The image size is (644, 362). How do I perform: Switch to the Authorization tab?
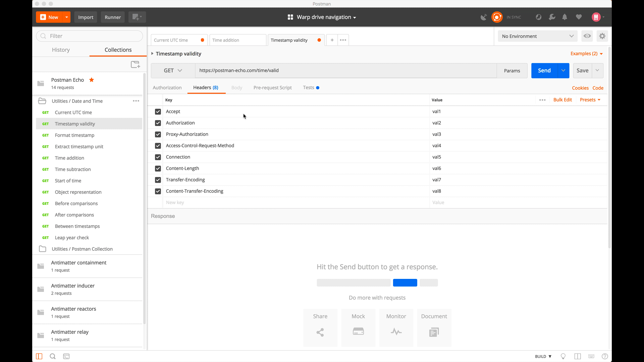[x=167, y=87]
